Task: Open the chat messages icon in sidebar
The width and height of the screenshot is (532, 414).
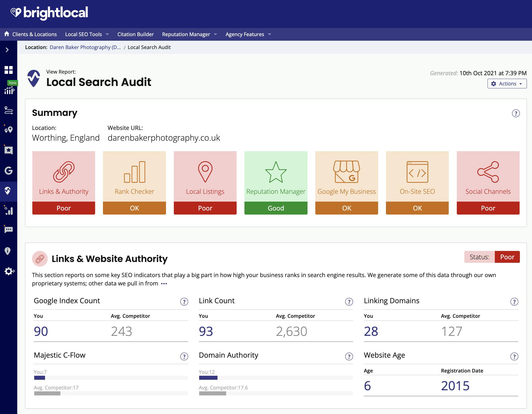Action: click(9, 230)
